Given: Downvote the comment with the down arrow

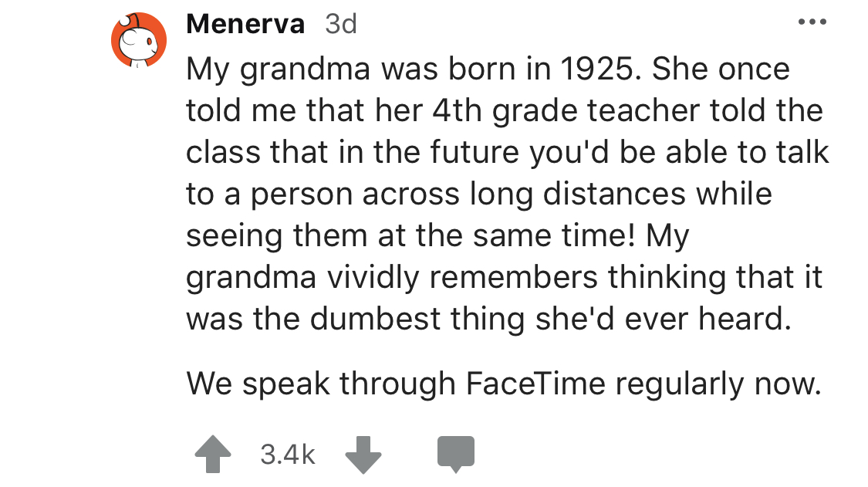Looking at the screenshot, I should coord(363,455).
